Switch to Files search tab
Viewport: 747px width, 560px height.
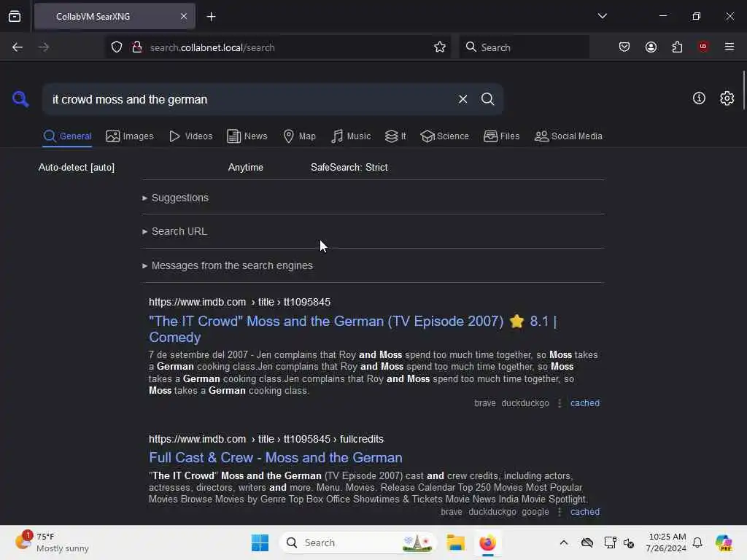click(x=502, y=136)
